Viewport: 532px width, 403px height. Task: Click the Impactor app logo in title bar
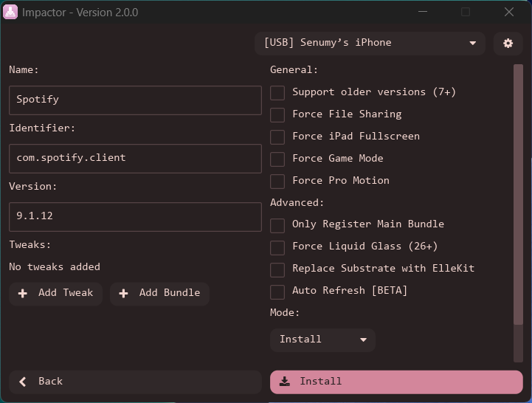(10, 12)
